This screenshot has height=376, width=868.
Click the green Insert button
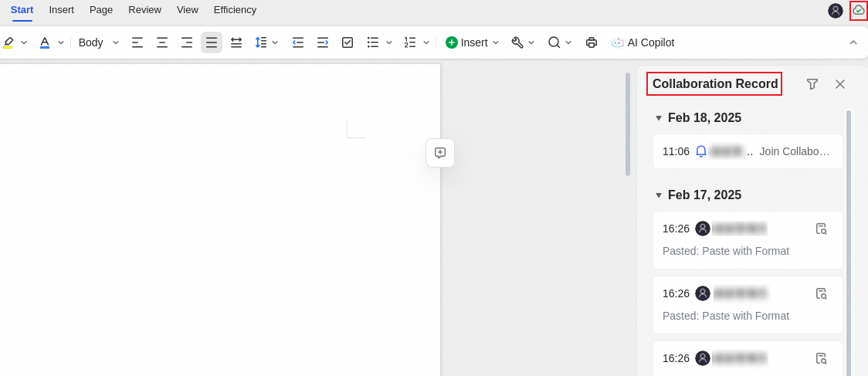click(466, 42)
